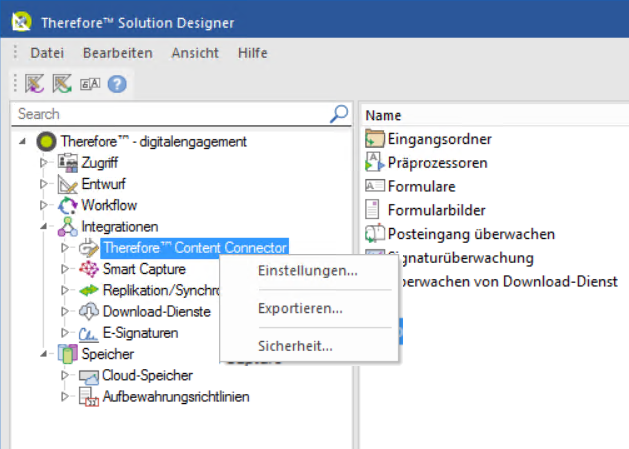Choose Exportieren... from the context menu
Image resolution: width=629 pixels, height=449 pixels.
pos(300,309)
